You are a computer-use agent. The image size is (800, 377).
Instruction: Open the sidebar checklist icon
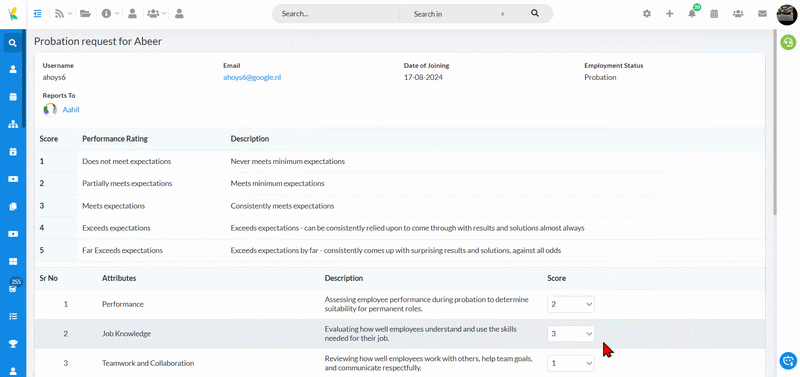point(13,316)
